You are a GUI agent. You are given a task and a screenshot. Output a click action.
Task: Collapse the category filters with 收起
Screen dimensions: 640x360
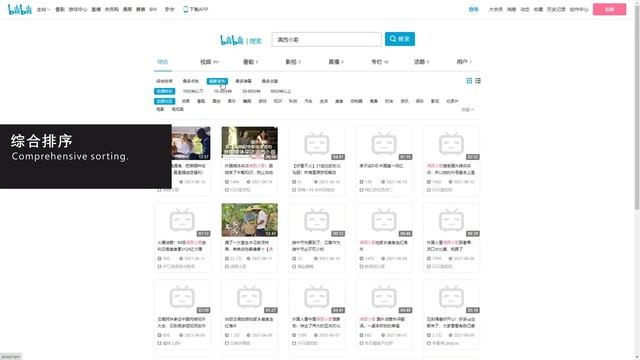click(x=467, y=109)
